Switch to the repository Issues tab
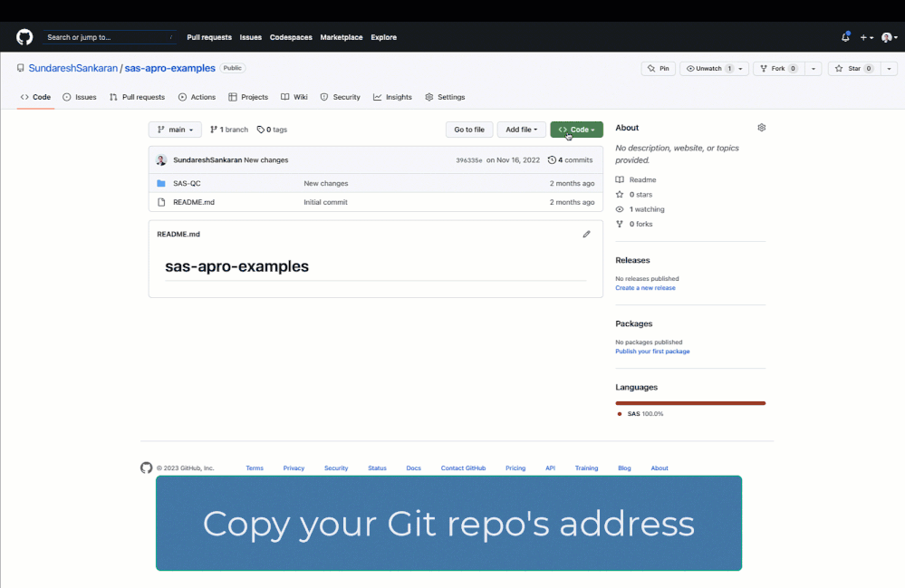 pyautogui.click(x=80, y=97)
